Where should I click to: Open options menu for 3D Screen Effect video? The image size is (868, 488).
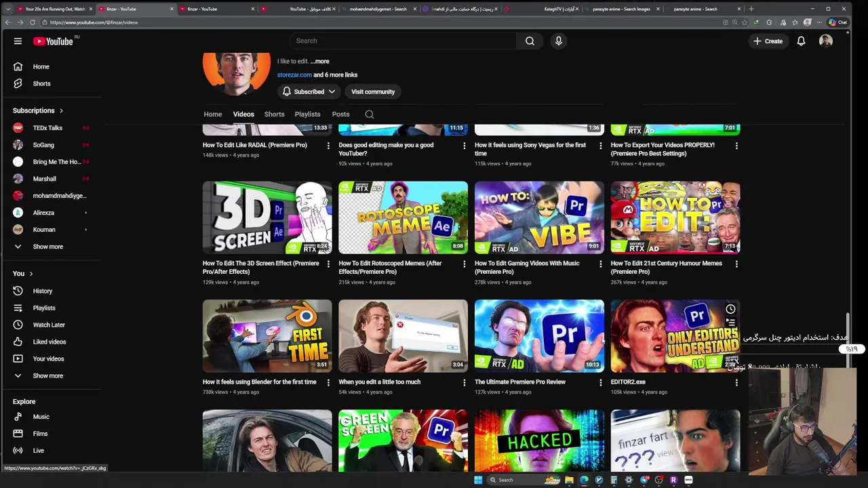pos(328,264)
